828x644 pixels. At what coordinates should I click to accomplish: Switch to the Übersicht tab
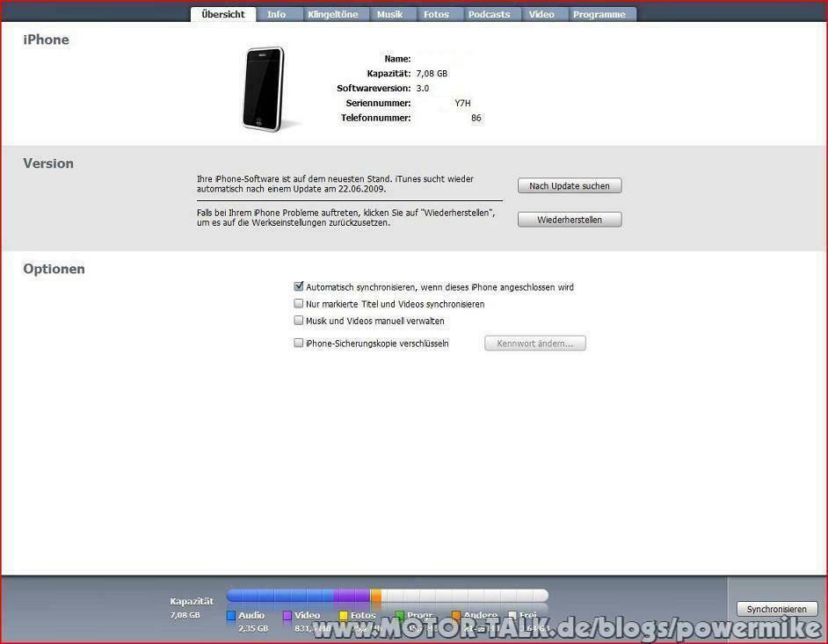pos(223,14)
